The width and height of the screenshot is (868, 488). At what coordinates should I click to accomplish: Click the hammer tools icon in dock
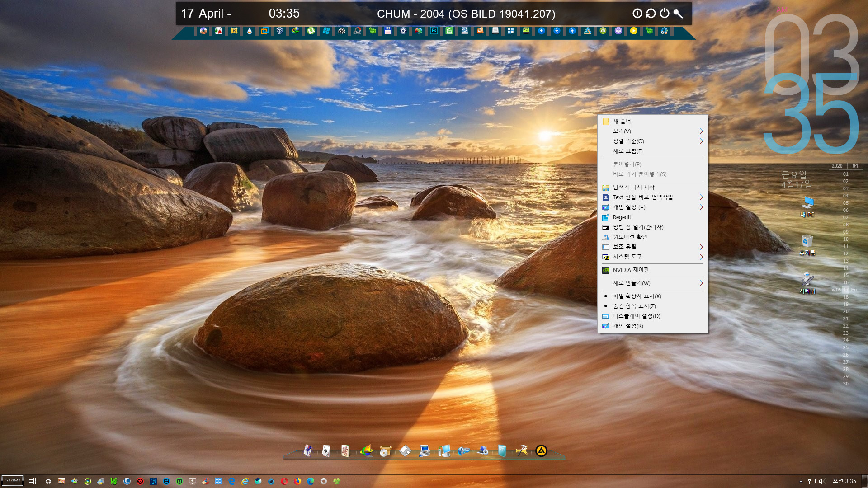click(x=521, y=450)
